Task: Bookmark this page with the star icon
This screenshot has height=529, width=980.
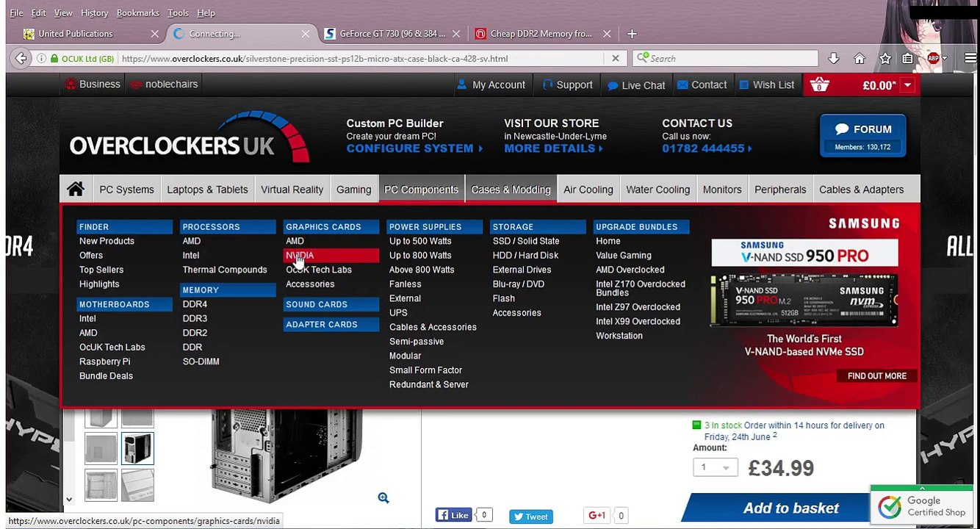Action: (885, 59)
